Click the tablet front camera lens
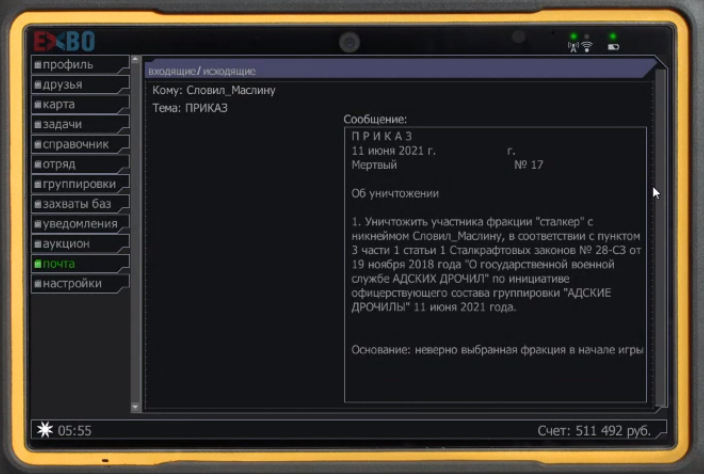 click(349, 43)
